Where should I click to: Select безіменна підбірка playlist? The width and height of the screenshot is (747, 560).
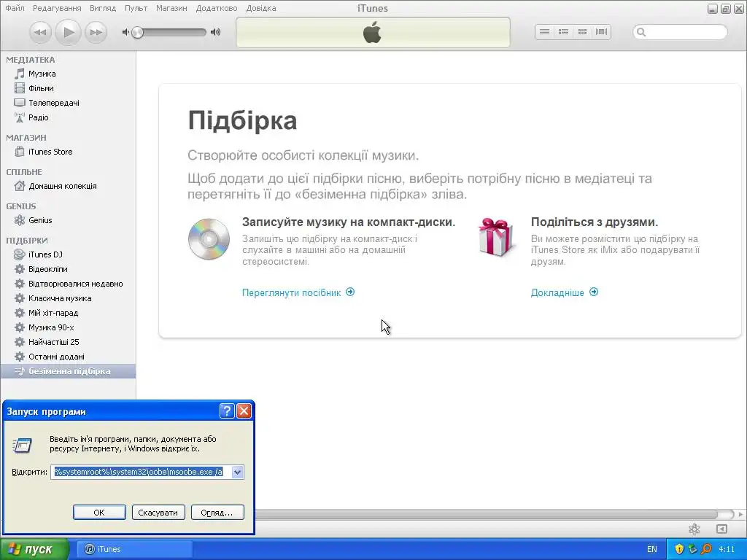[x=68, y=371]
